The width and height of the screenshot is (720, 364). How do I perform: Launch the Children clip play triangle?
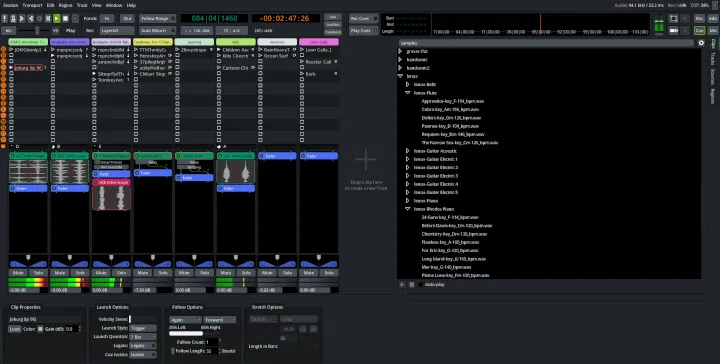[x=219, y=50]
